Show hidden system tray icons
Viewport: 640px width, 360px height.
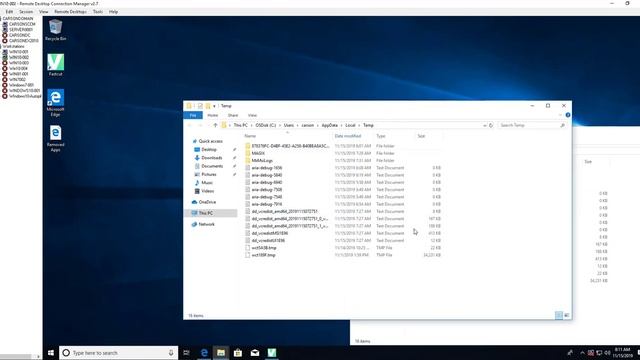(x=582, y=353)
